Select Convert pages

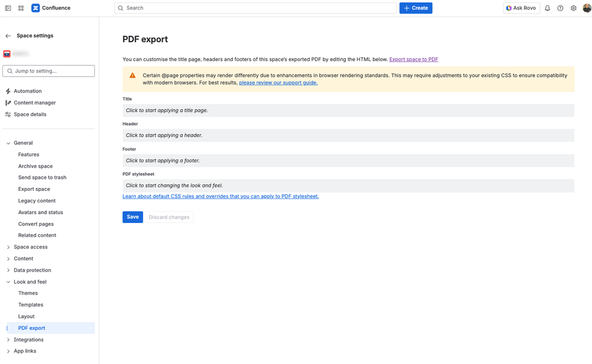(x=36, y=224)
